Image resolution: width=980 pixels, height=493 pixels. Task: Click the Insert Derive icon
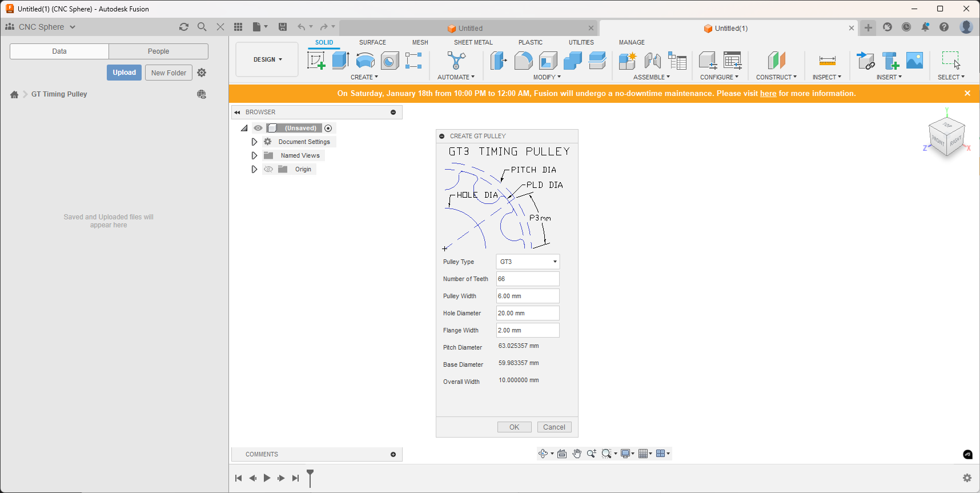[x=866, y=61]
